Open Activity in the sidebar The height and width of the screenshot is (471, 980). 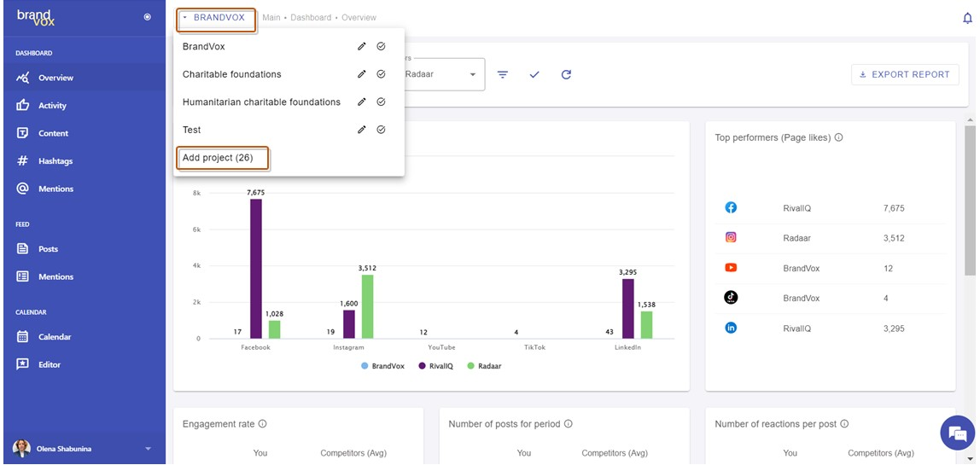[x=85, y=106]
